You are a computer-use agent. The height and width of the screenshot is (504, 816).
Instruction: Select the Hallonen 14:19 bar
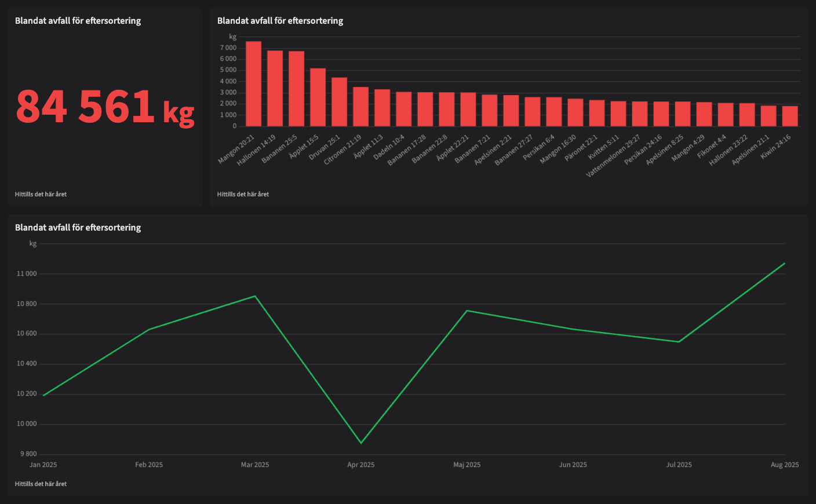pos(275,89)
